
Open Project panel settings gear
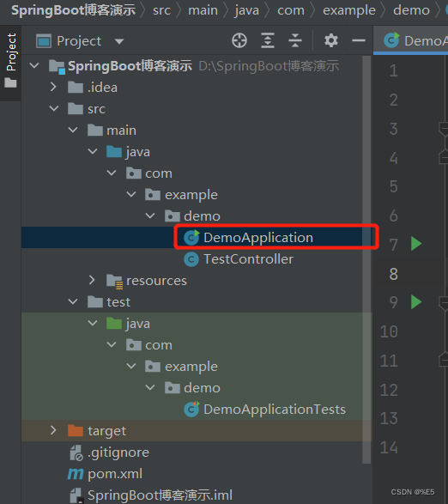click(331, 41)
